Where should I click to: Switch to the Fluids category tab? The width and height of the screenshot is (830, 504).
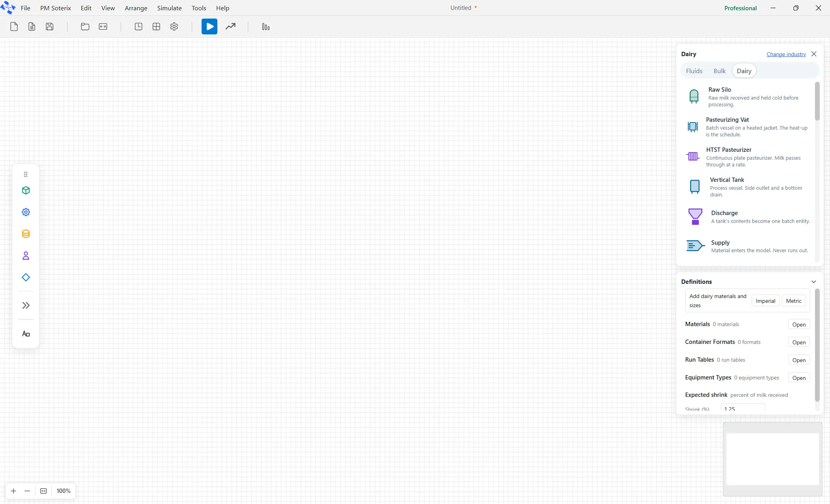tap(694, 71)
